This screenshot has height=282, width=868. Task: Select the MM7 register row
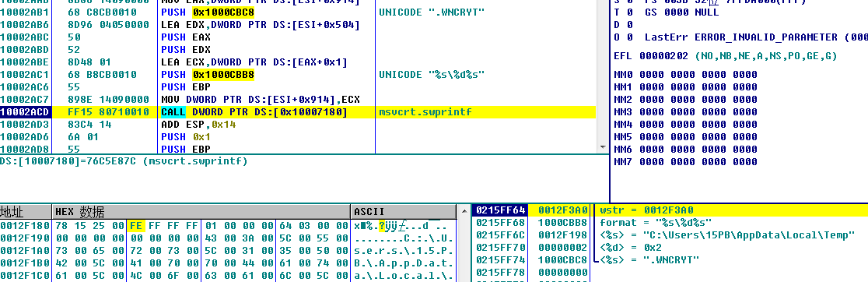[686, 162]
